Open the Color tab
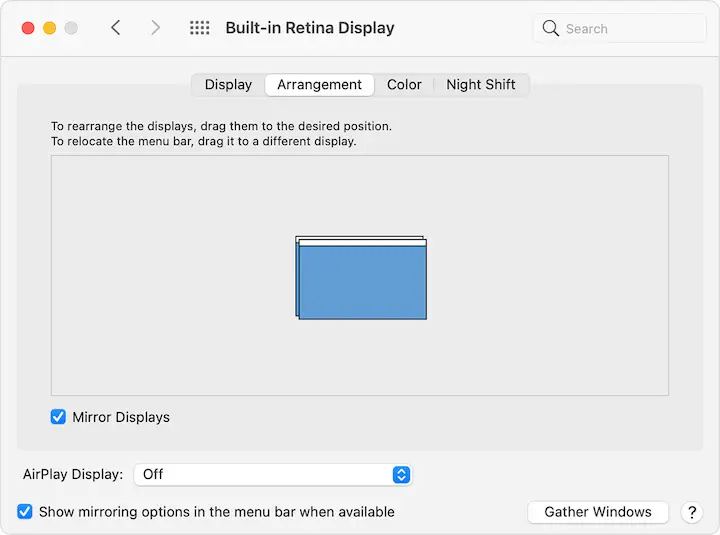 pyautogui.click(x=404, y=84)
